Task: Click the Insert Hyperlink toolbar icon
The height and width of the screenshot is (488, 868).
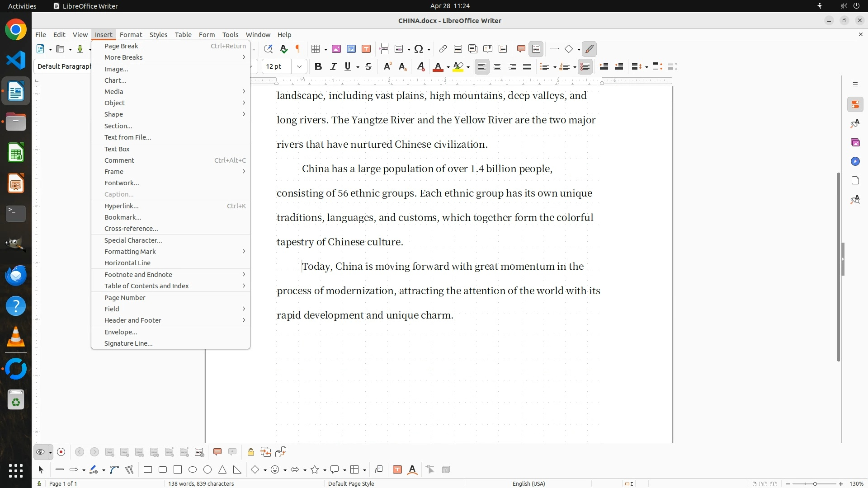Action: point(443,49)
